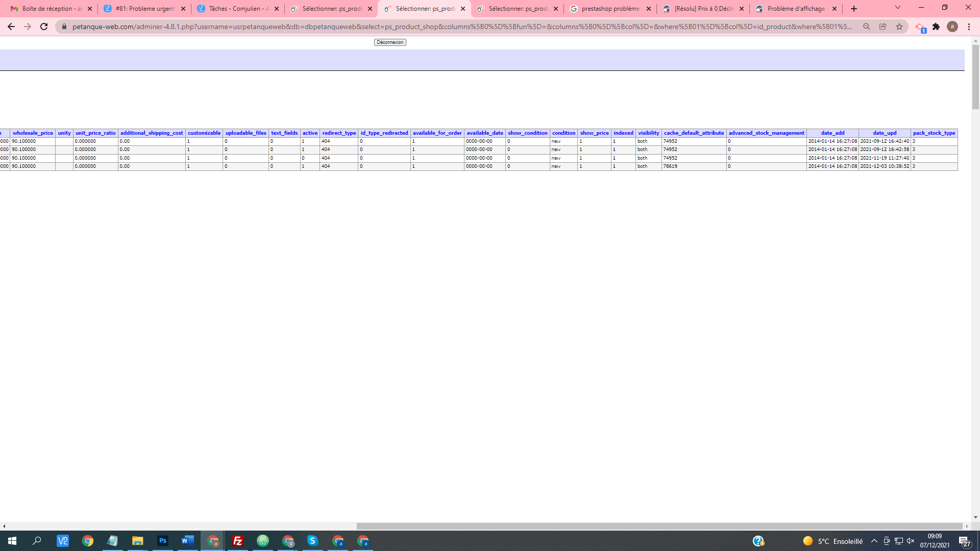Switch to the prestashop problème tab
Screen dimensions: 980x551
click(610, 9)
